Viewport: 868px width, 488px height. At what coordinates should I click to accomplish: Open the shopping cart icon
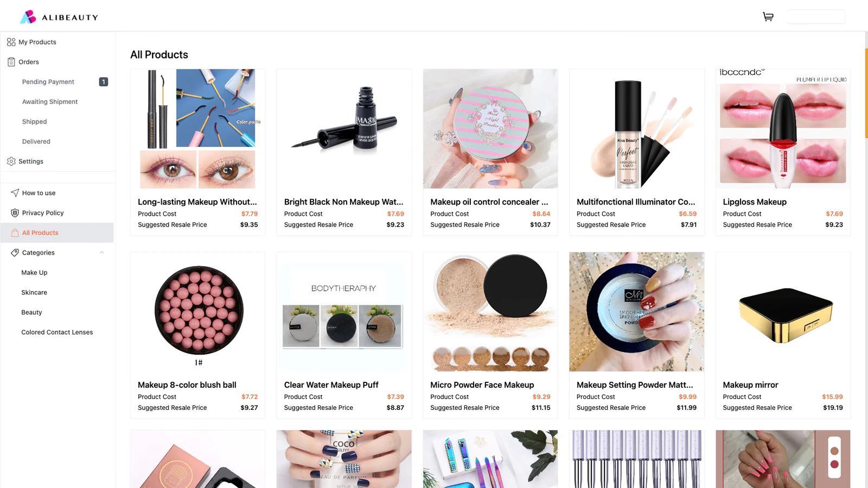click(768, 17)
